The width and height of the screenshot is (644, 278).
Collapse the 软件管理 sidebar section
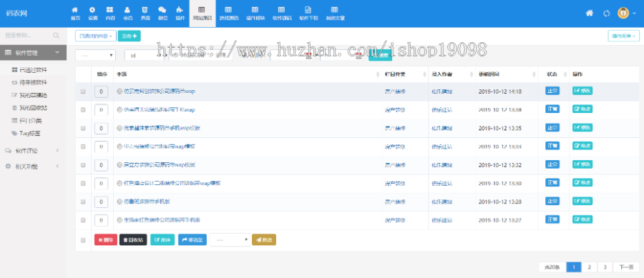33,52
